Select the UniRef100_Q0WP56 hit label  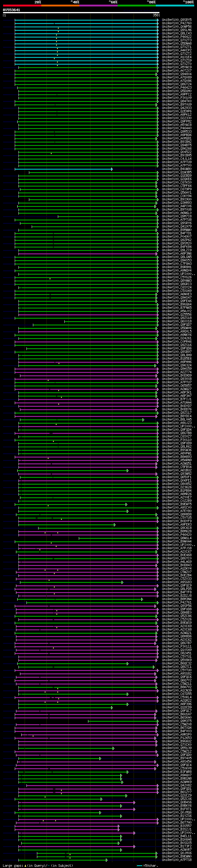(x=177, y=26)
